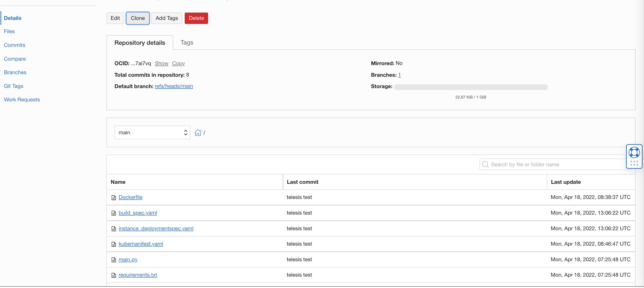
Task: Click the search magnifier icon
Action: (x=485, y=165)
